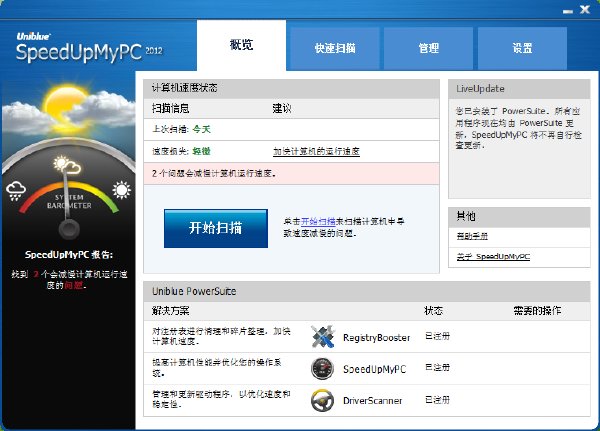This screenshot has height=431, width=600.
Task: Click the 速度损失 status value
Action: point(201,151)
